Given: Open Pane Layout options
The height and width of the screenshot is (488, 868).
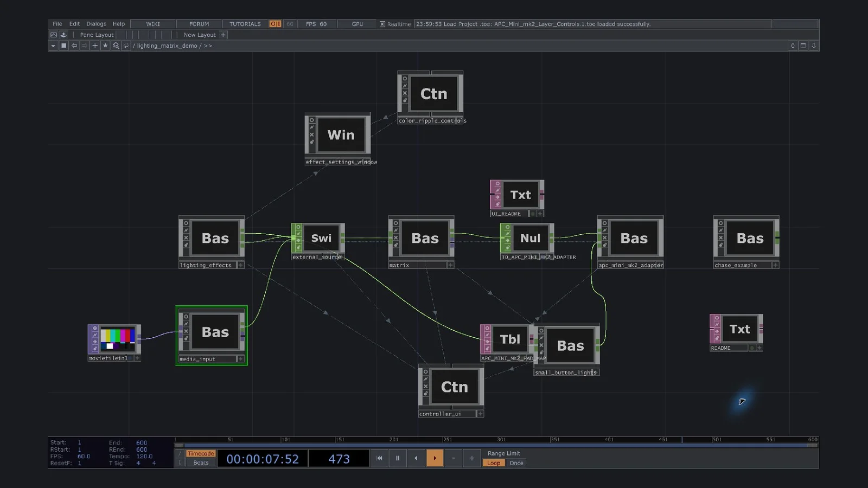Looking at the screenshot, I should [97, 35].
